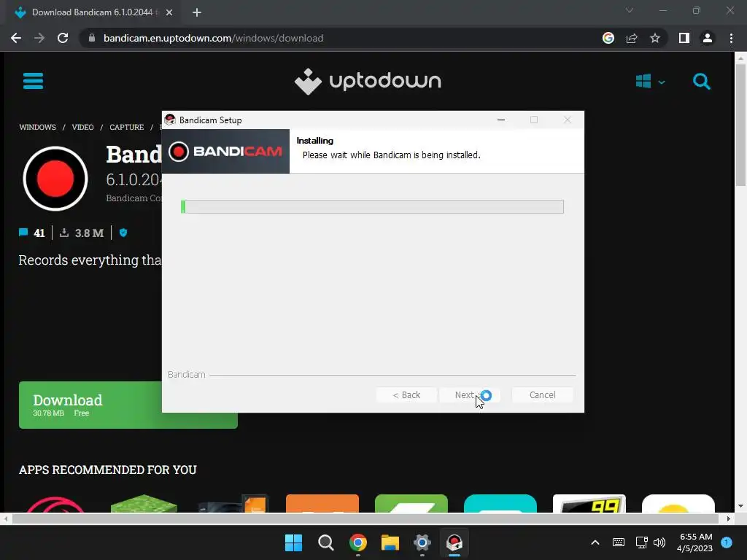
Task: Click the network display tray icon
Action: (x=641, y=542)
